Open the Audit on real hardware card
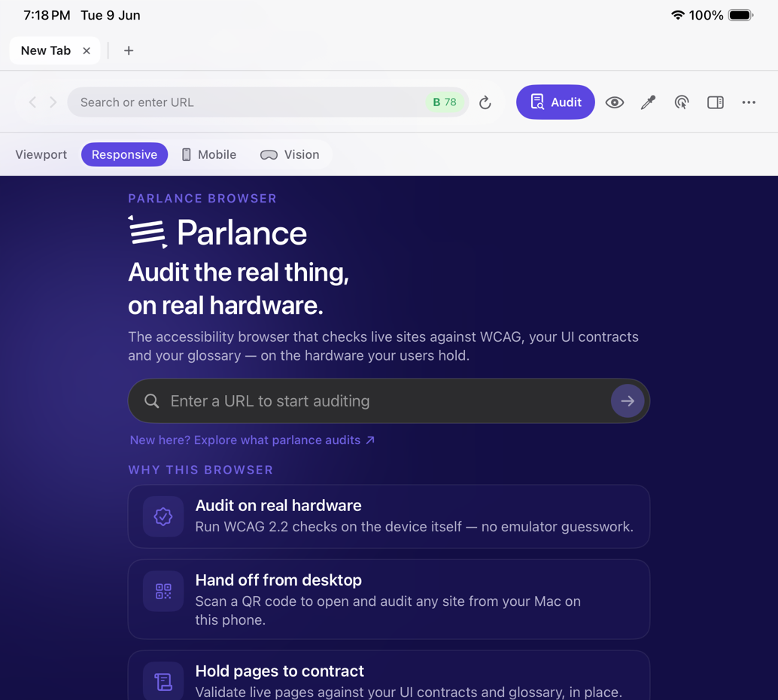Viewport: 778px width, 700px height. 389,516
